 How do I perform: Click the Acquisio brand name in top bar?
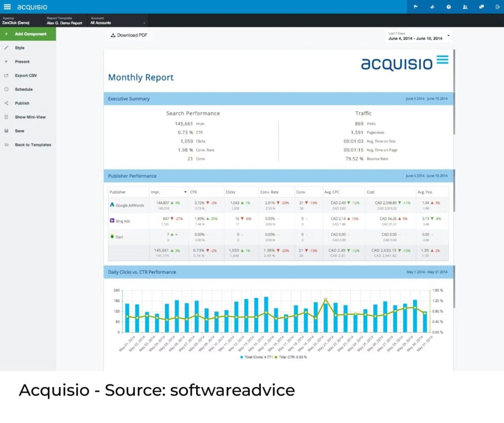tap(32, 7)
